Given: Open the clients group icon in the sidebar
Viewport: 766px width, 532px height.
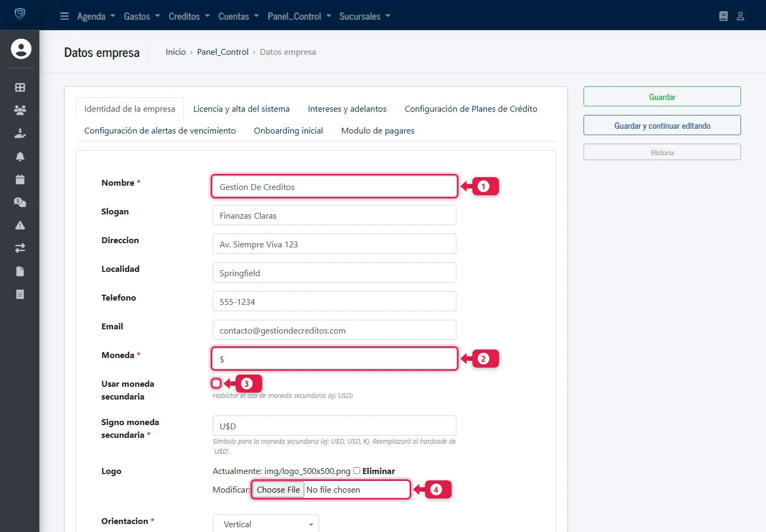Looking at the screenshot, I should [20, 110].
